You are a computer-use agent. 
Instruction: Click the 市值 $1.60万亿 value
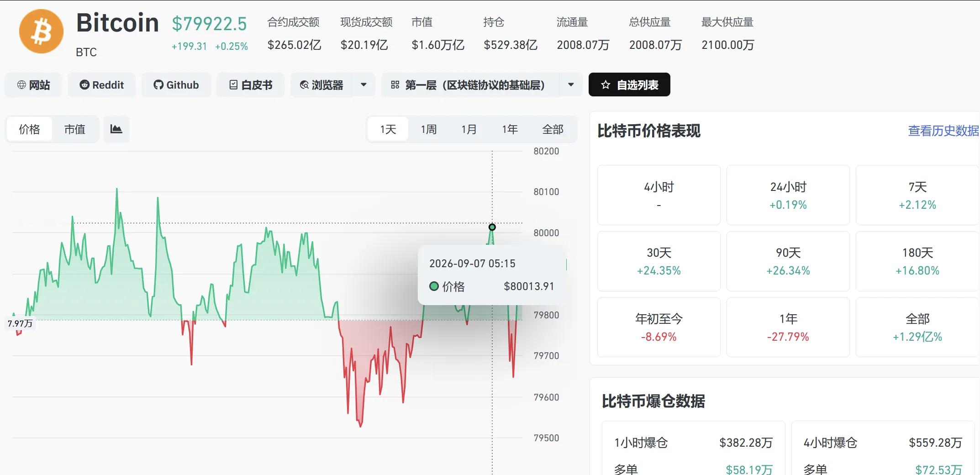tap(438, 45)
